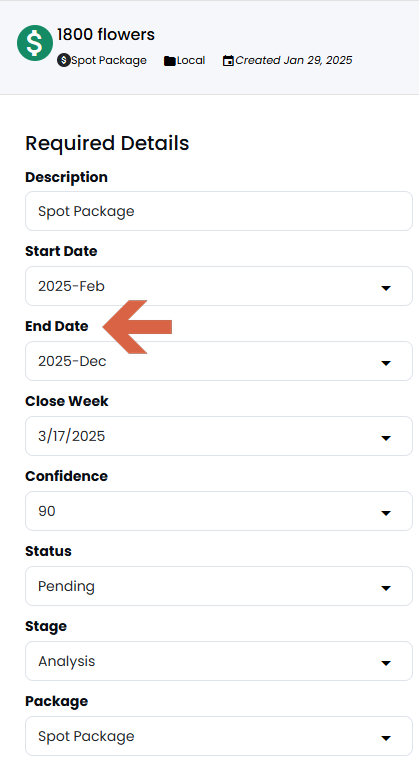The width and height of the screenshot is (419, 771).
Task: Click the calendar icon beside Created date
Action: tap(228, 61)
